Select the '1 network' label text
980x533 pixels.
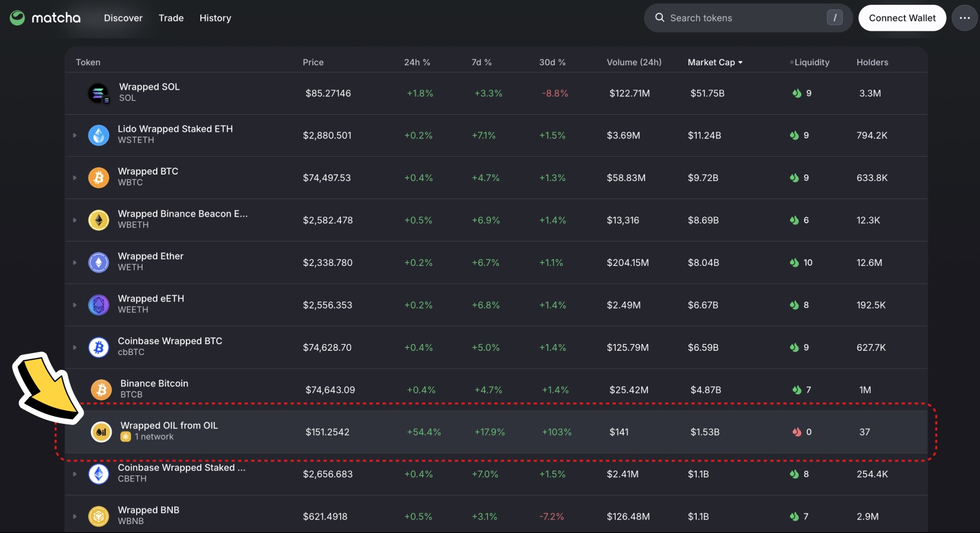click(x=154, y=437)
